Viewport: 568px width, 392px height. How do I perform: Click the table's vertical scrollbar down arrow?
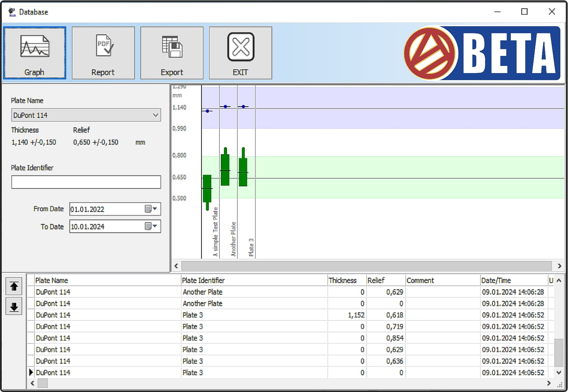[559, 373]
